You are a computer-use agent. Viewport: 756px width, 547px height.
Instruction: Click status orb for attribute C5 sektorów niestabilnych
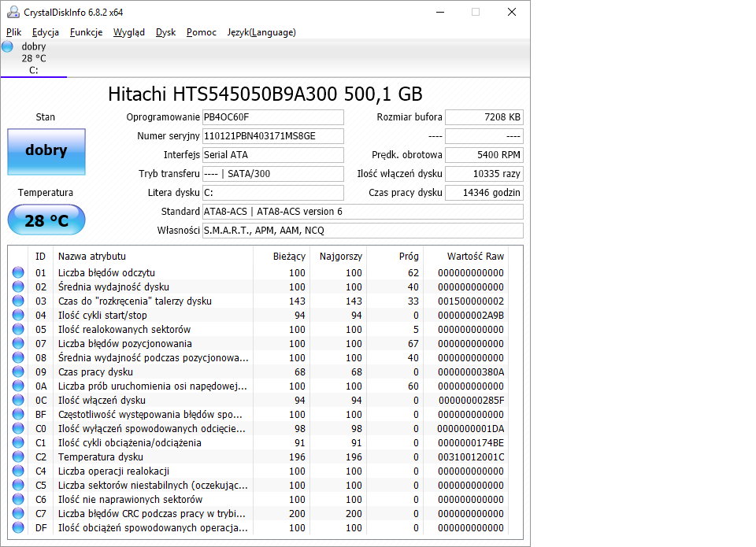coord(18,485)
